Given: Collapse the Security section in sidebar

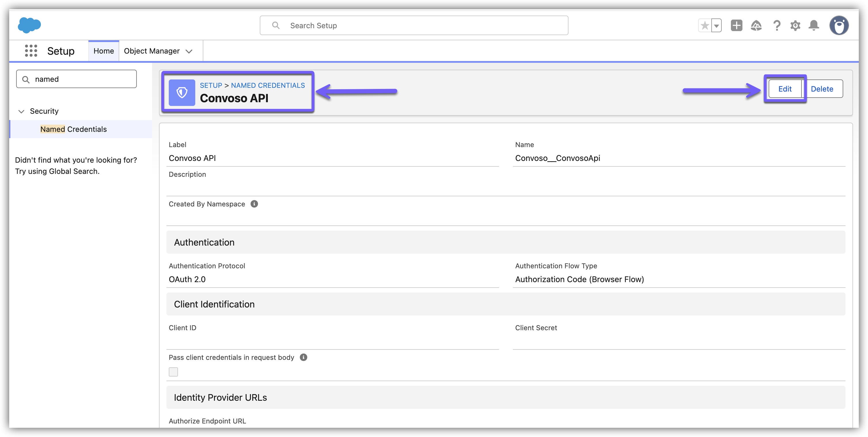Looking at the screenshot, I should pyautogui.click(x=21, y=111).
